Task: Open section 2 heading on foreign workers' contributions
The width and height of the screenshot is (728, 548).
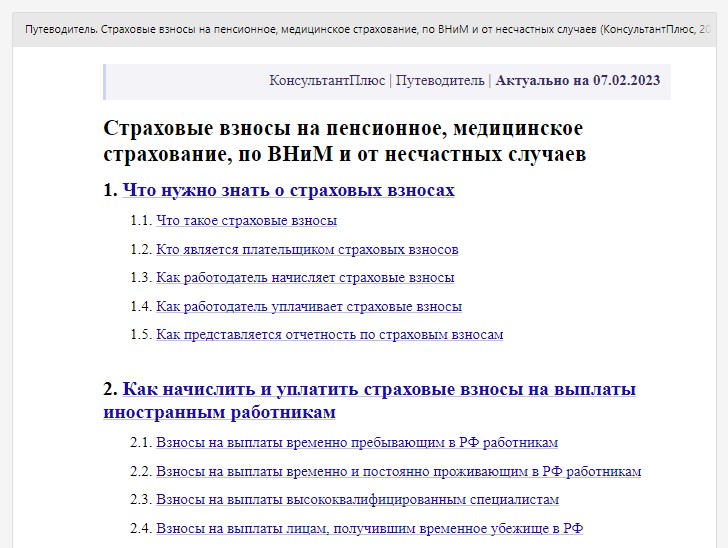Action: pyautogui.click(x=369, y=400)
